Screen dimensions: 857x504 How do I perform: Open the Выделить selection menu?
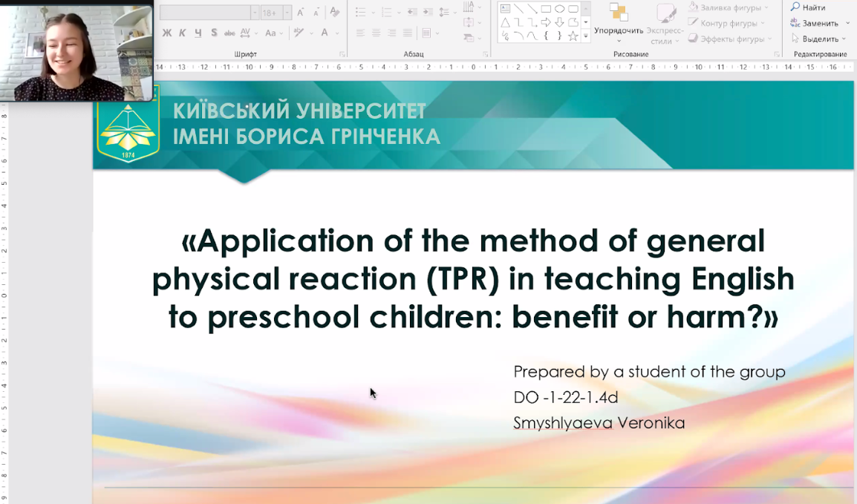(819, 39)
